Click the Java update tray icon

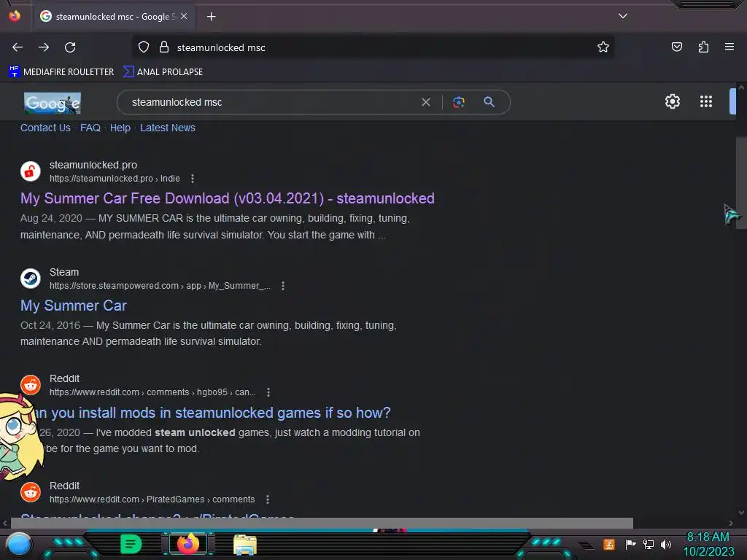click(x=609, y=544)
